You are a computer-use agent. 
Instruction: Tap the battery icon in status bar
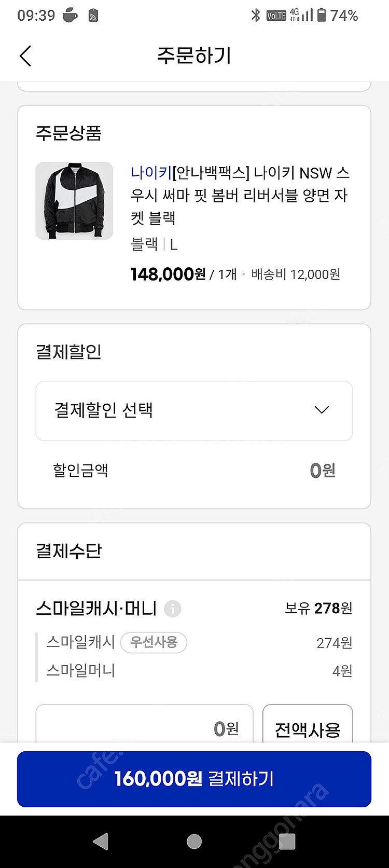tap(322, 16)
